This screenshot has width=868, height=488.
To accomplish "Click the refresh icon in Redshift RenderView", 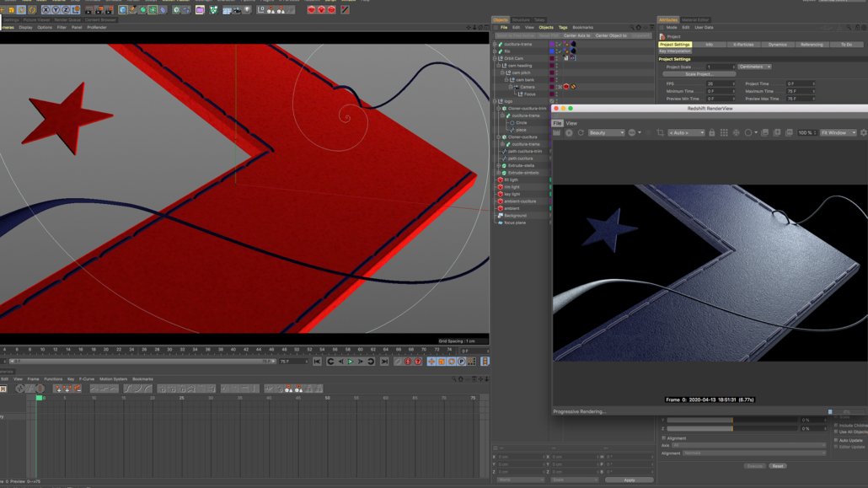I will point(581,133).
